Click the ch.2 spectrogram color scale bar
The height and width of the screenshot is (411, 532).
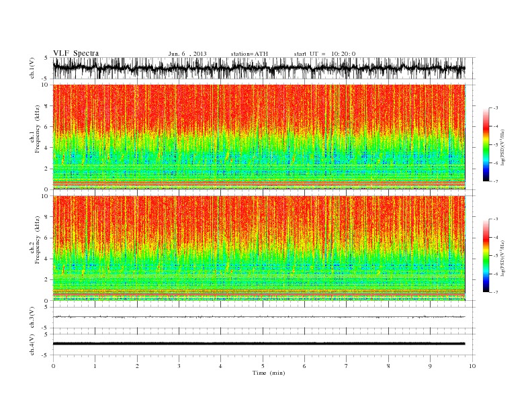[486, 256]
